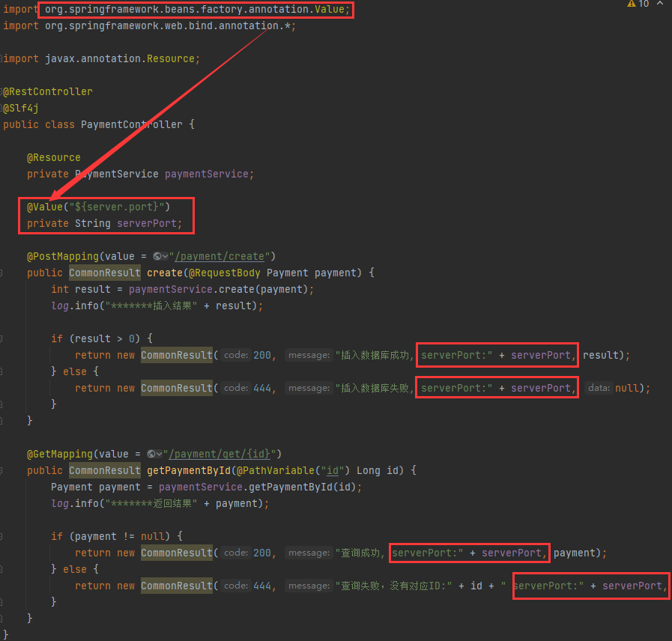Click the 'int result' declaration line

183,289
